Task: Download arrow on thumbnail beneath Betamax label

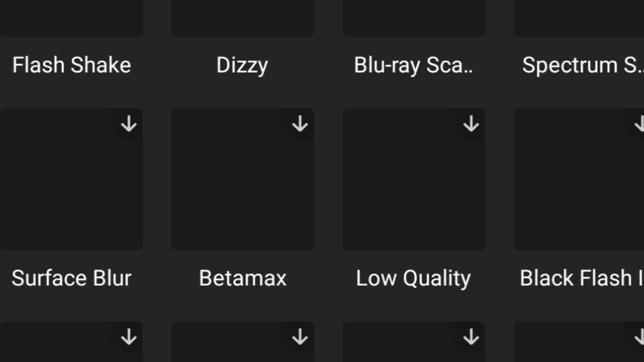Action: click(300, 337)
